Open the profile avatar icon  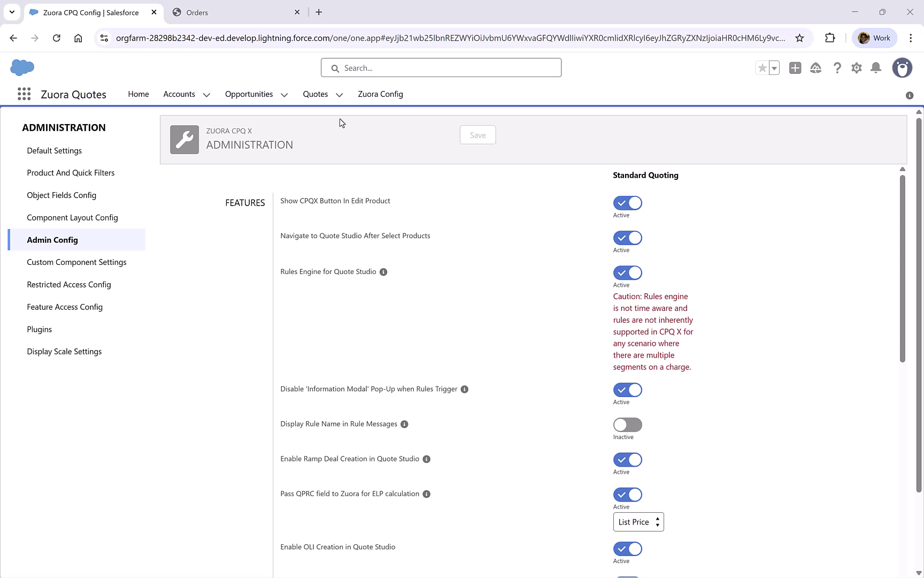[x=902, y=68]
